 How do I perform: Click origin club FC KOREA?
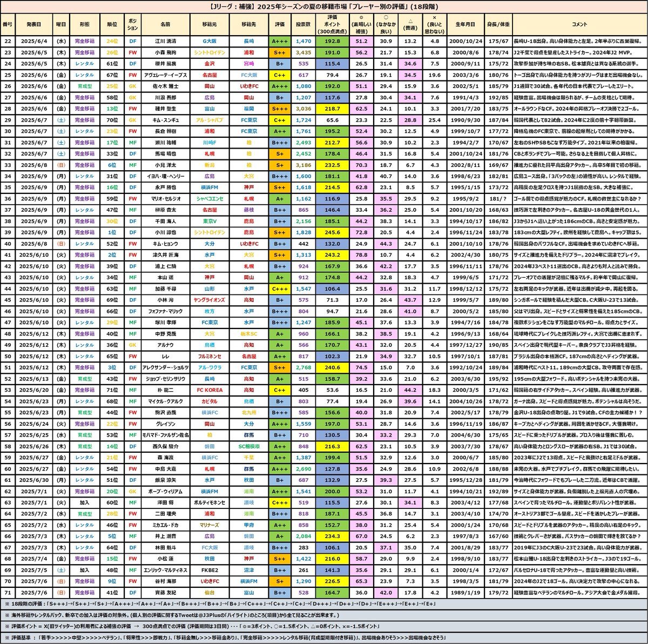pyautogui.click(x=210, y=390)
